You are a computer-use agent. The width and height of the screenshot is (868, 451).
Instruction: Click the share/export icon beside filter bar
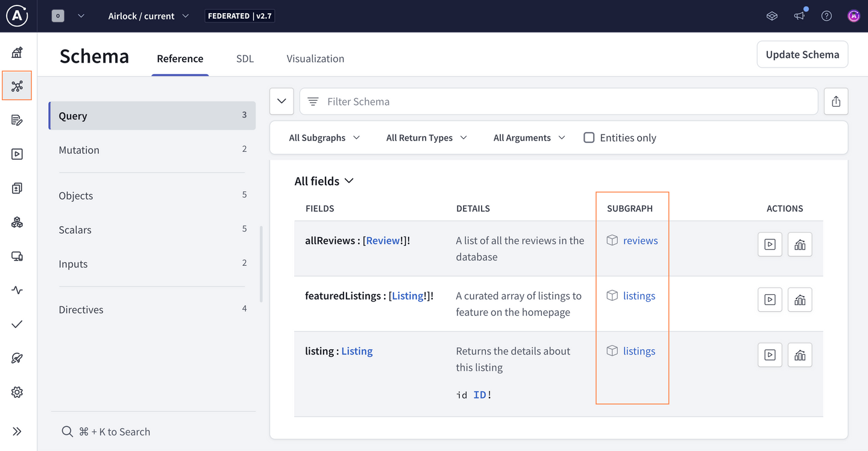click(x=835, y=101)
